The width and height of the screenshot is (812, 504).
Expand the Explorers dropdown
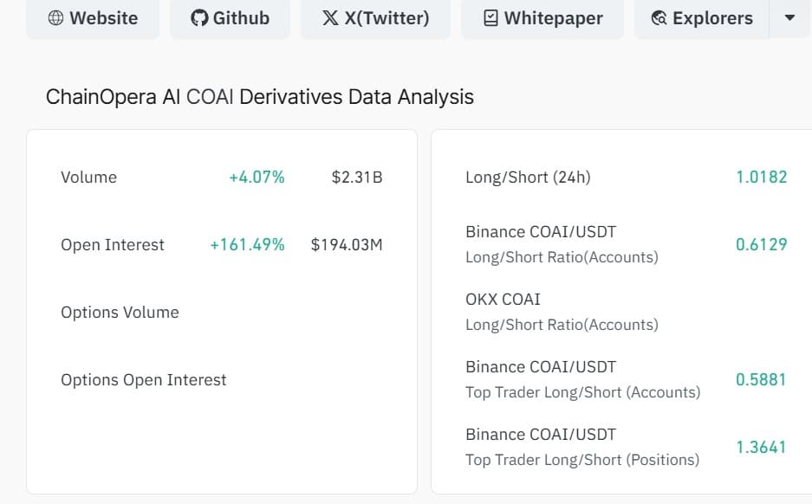pyautogui.click(x=700, y=17)
